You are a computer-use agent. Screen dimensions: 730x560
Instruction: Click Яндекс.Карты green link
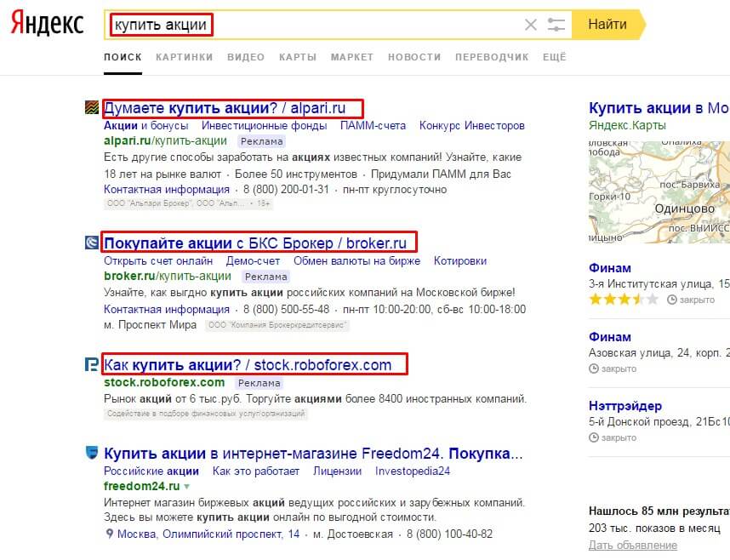(x=627, y=125)
